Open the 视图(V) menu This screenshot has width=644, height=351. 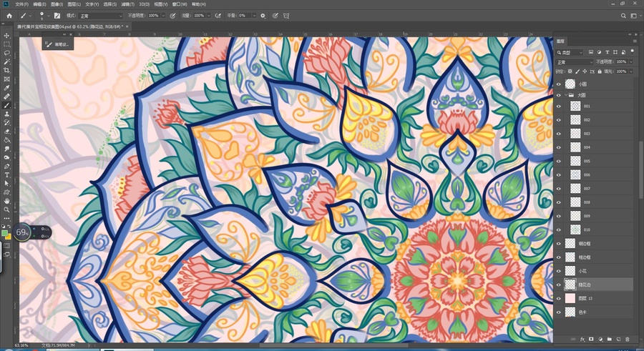(x=160, y=4)
